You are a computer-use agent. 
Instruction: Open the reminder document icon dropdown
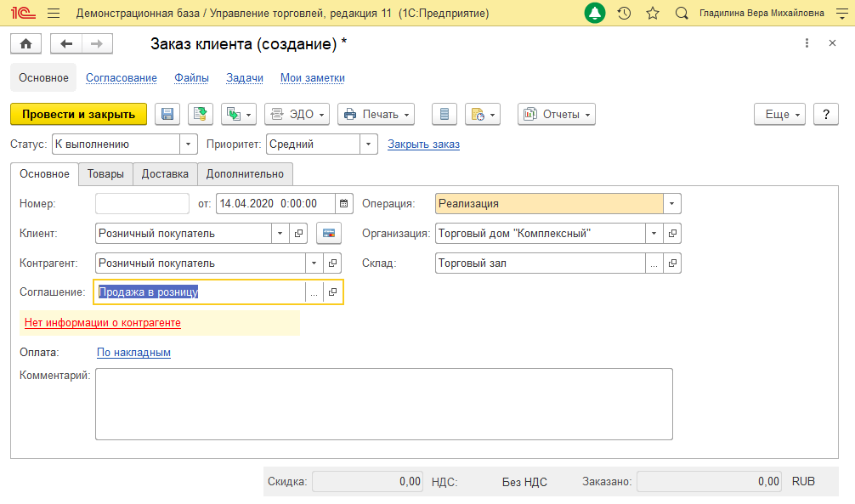[x=483, y=114]
